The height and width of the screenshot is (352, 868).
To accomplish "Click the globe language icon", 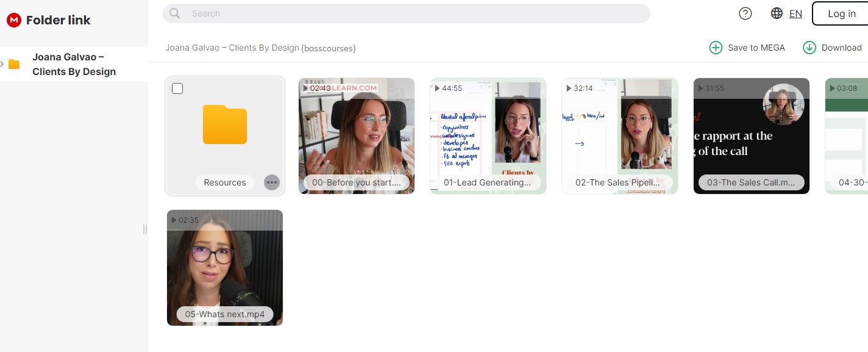I will [x=777, y=13].
